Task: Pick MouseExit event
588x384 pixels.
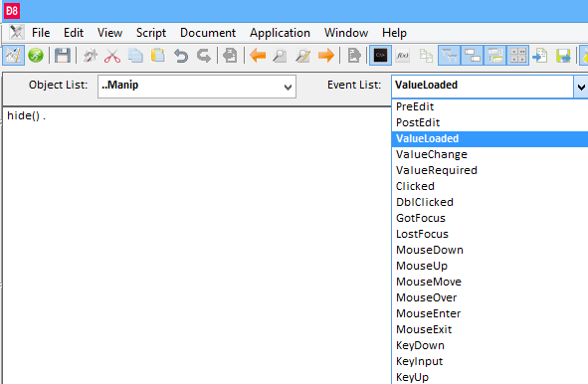Action: [x=490, y=329]
